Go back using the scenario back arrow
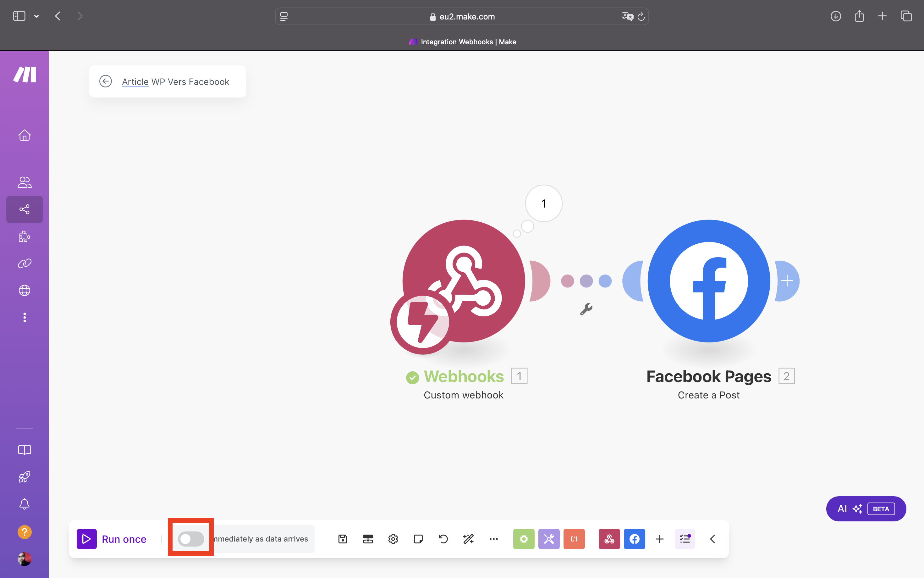924x578 pixels. 105,81
